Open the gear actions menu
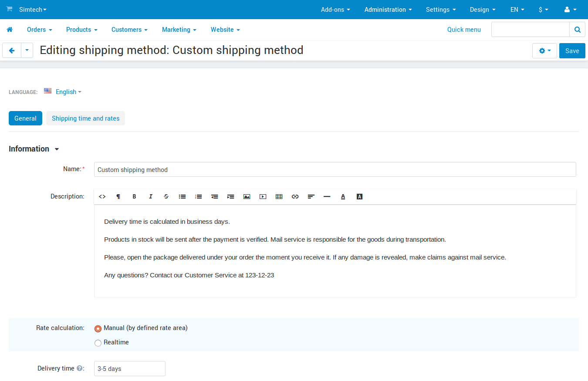 tap(544, 51)
